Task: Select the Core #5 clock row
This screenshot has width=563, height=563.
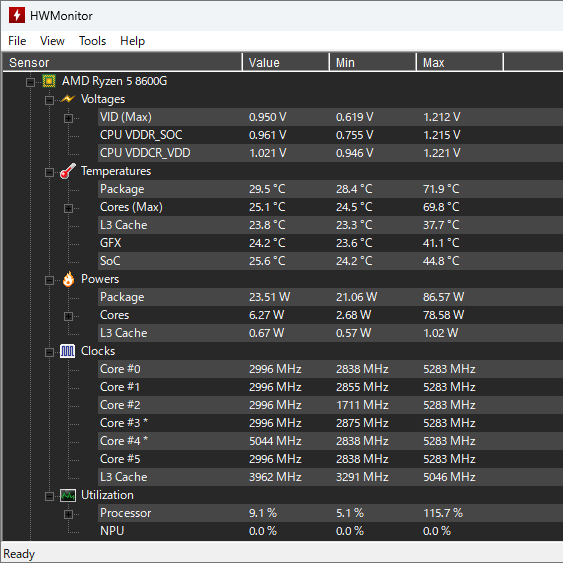Action: click(x=330, y=459)
